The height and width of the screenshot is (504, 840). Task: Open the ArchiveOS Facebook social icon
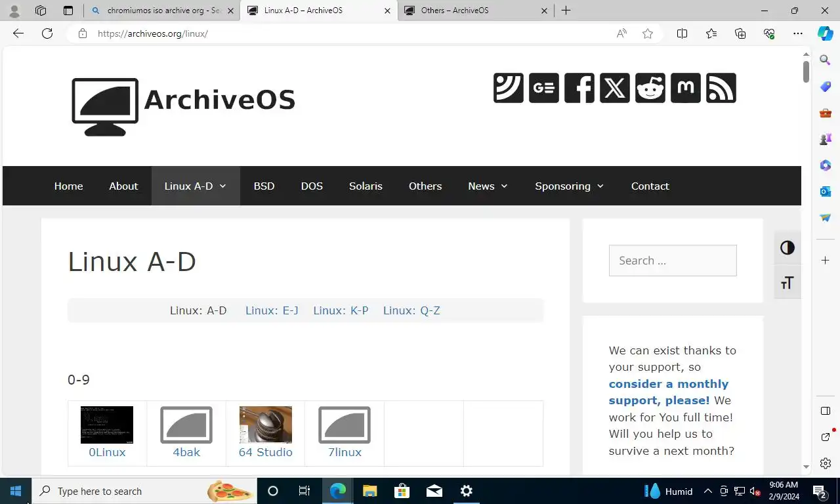(579, 88)
